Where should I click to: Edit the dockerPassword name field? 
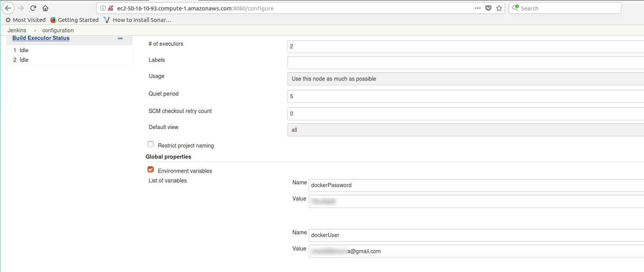(x=476, y=185)
